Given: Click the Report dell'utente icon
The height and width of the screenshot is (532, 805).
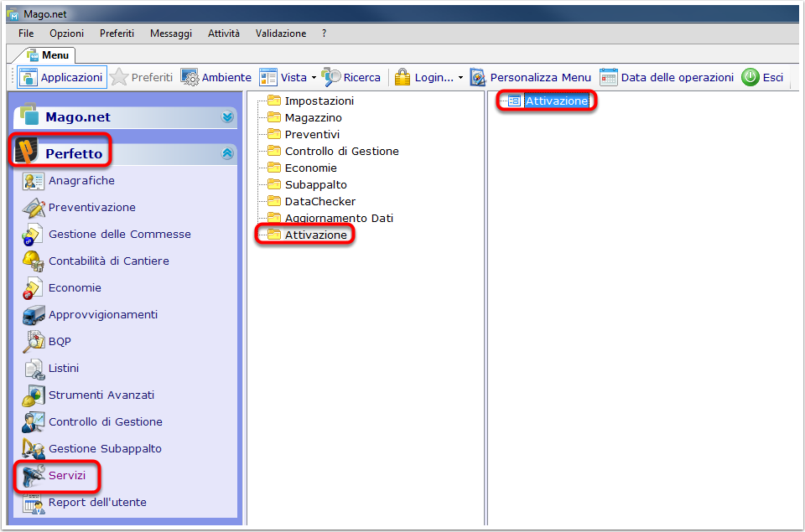Looking at the screenshot, I should tap(34, 504).
